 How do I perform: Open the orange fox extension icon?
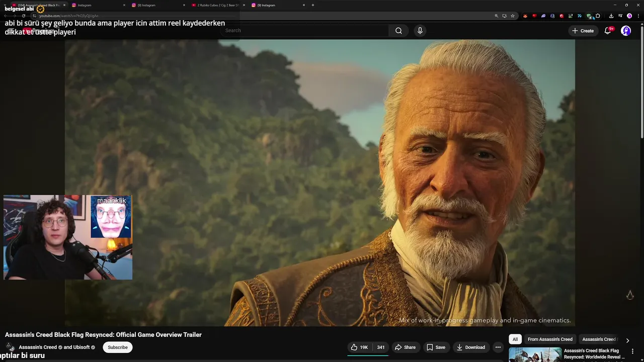pos(525,16)
